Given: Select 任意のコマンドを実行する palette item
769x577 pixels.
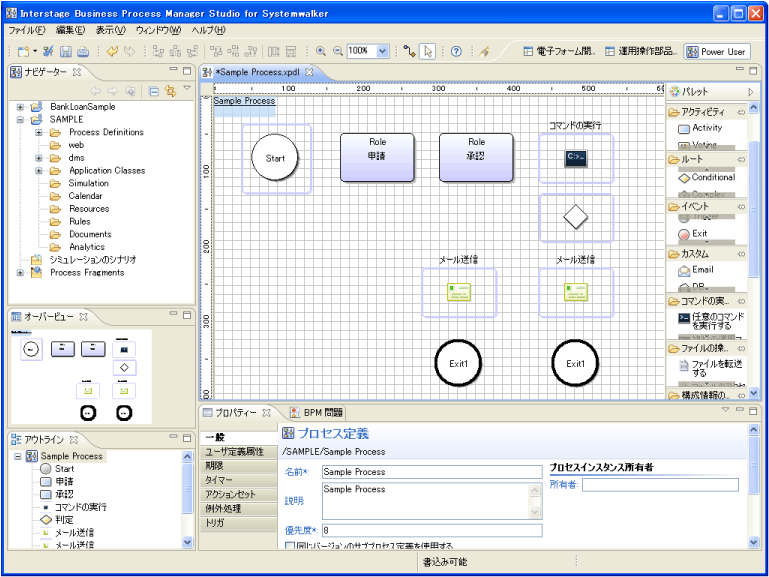Looking at the screenshot, I should tap(711, 321).
